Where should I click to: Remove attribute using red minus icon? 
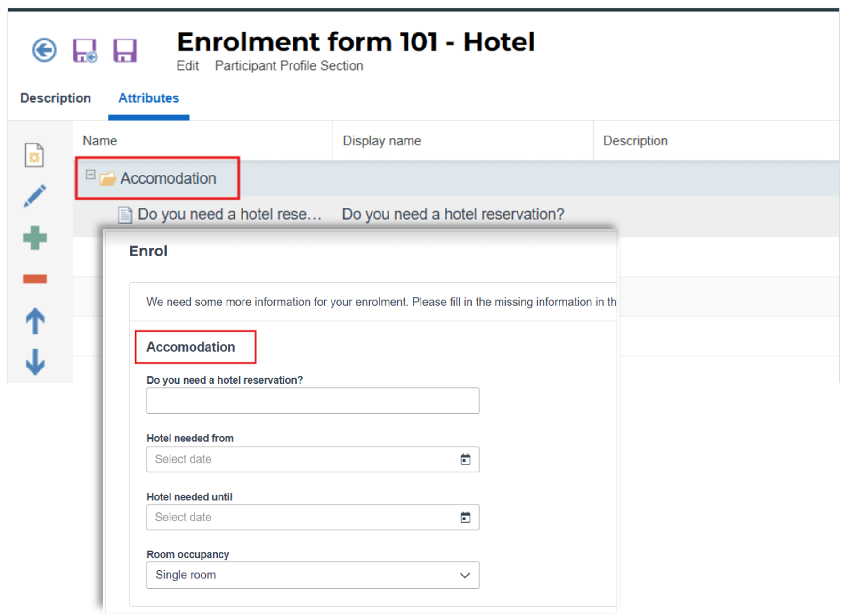35,278
